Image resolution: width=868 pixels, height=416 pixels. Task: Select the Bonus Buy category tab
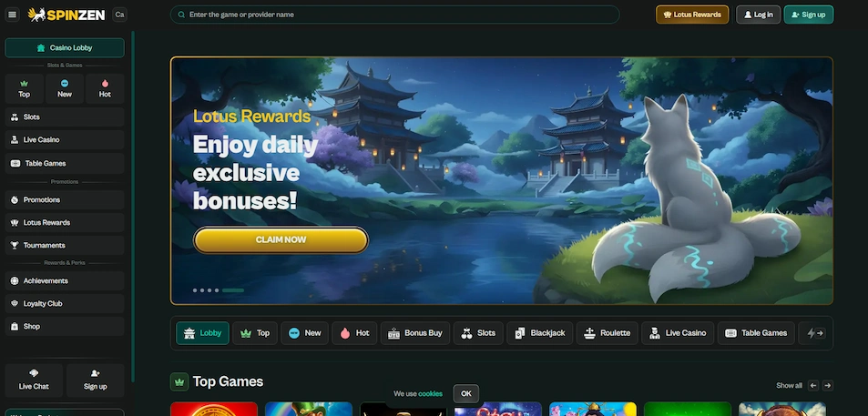[415, 333]
